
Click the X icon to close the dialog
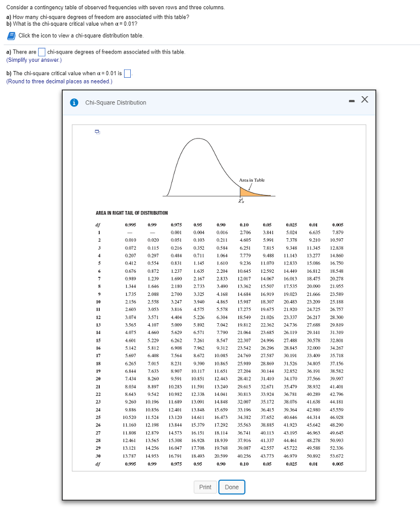tap(364, 100)
